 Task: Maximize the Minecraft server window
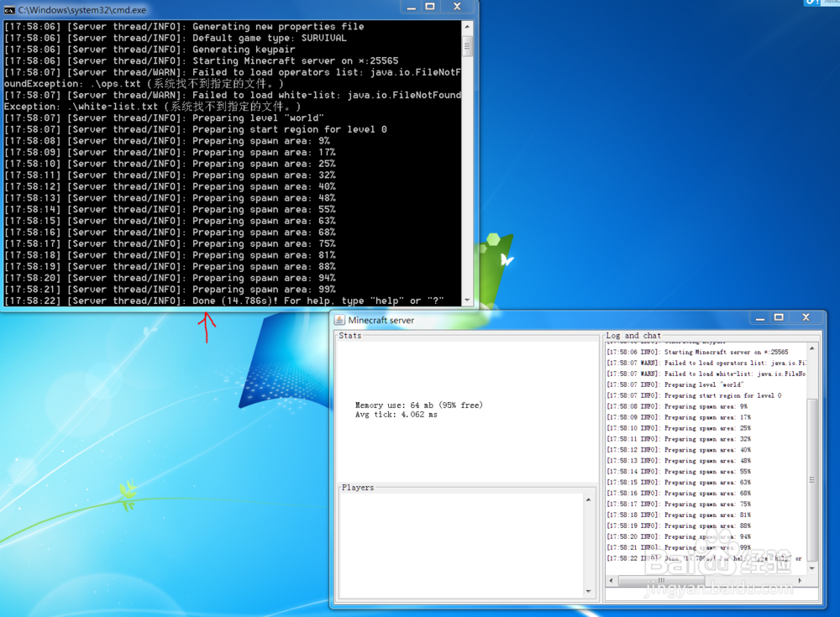click(779, 317)
